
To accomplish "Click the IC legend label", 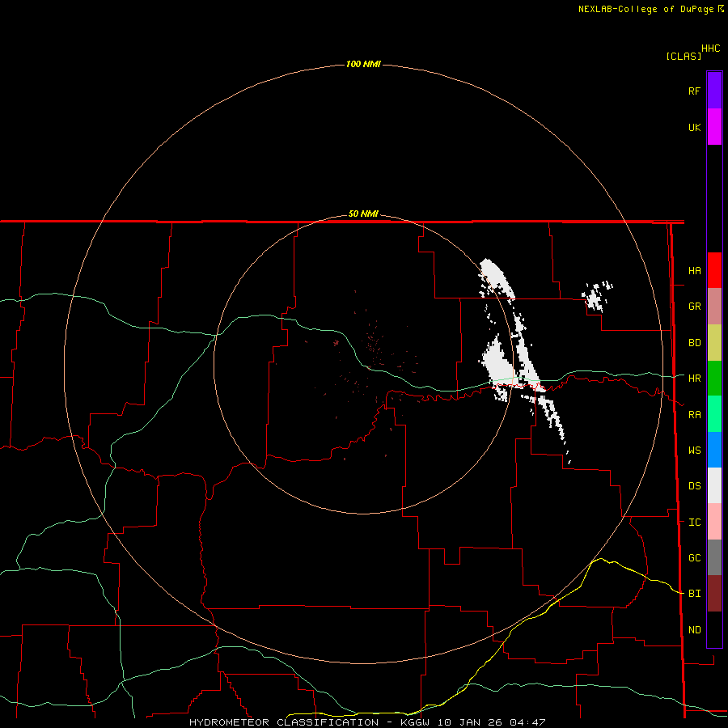I will point(694,523).
